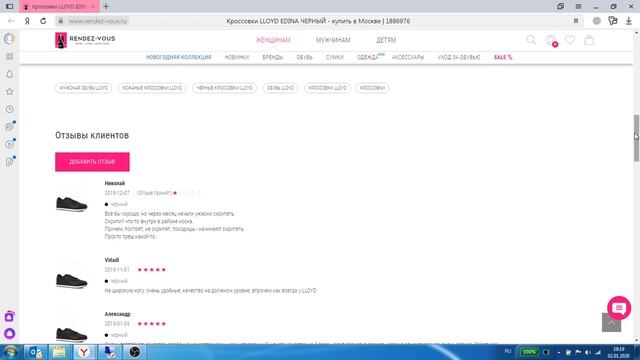The width and height of the screenshot is (640, 360).
Task: Open the shopping bag cart icon
Action: pos(589,40)
